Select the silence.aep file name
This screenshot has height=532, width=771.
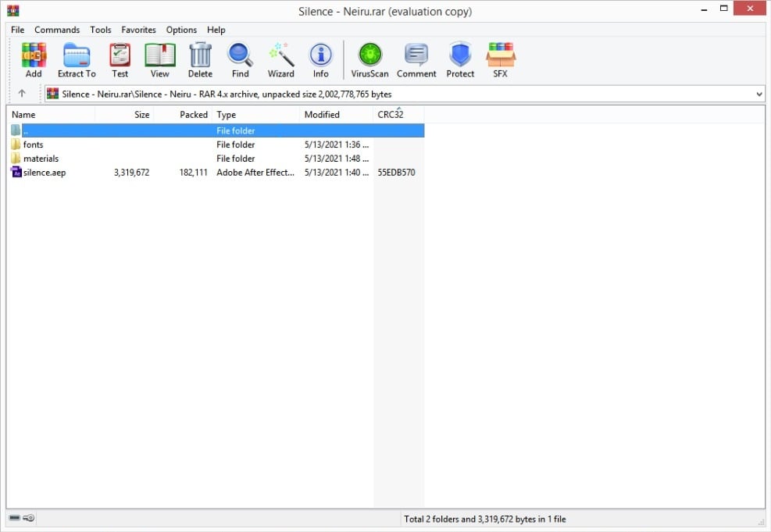[45, 173]
